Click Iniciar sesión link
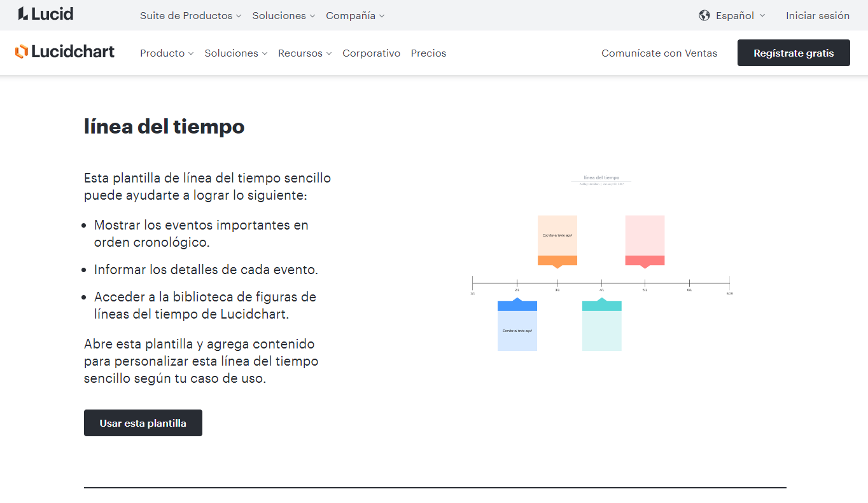Screen dimensions: 868x503 pos(818,16)
